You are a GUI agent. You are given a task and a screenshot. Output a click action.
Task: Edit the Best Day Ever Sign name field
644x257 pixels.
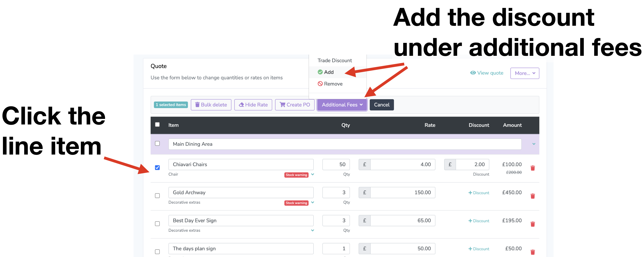pos(241,220)
